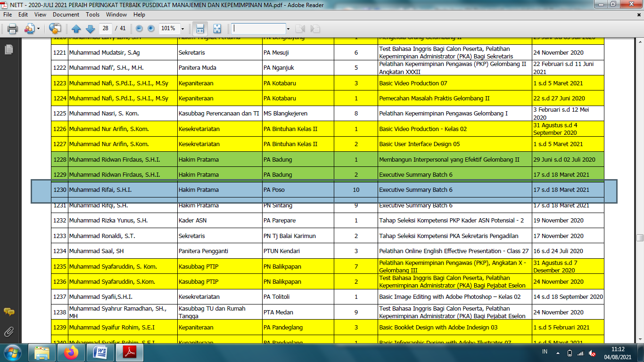The width and height of the screenshot is (644, 362).
Task: Open the Tools menu
Action: click(92, 15)
